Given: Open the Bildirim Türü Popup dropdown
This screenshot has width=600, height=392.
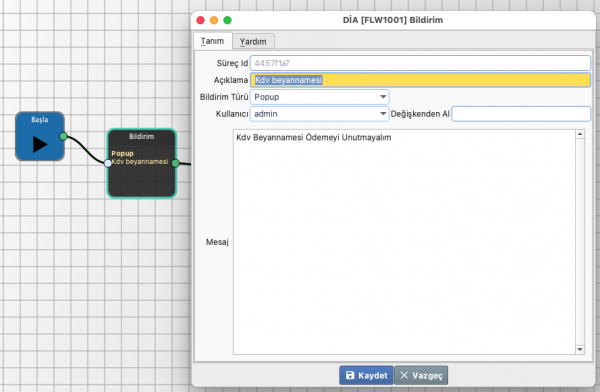Looking at the screenshot, I should click(x=320, y=97).
